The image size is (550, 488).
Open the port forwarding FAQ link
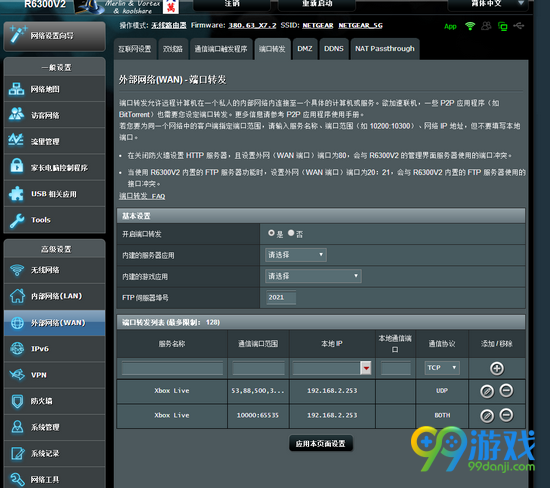(142, 196)
